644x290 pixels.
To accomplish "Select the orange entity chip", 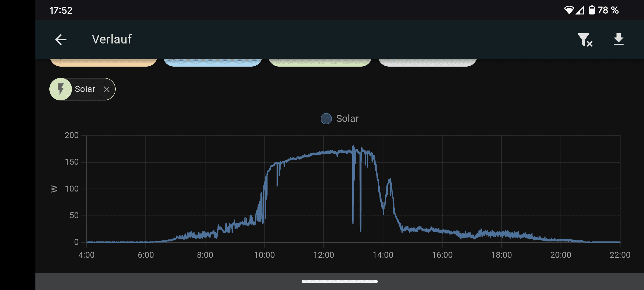I will [x=104, y=63].
